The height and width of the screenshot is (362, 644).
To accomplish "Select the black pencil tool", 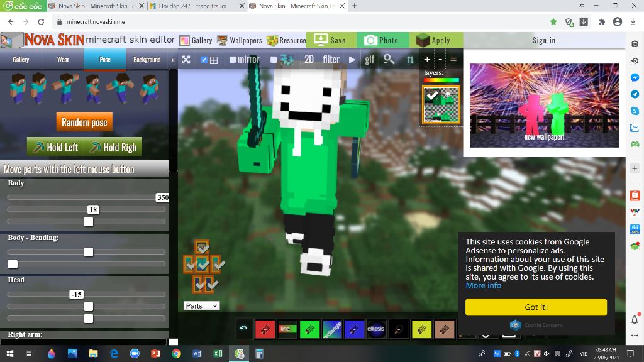I will point(399,329).
